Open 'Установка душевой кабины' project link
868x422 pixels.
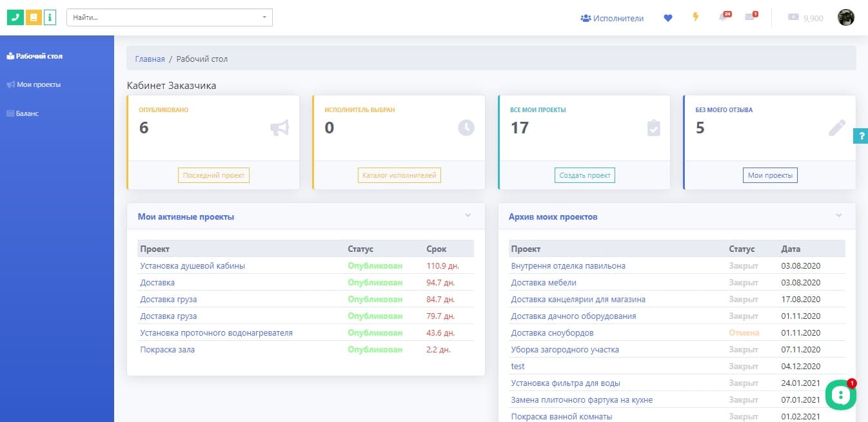[192, 265]
